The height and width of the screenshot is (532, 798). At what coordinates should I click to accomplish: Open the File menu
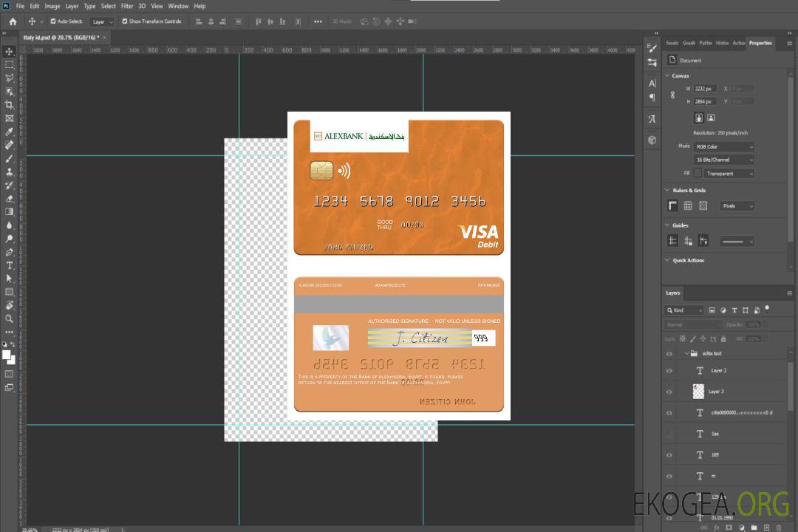click(x=21, y=6)
